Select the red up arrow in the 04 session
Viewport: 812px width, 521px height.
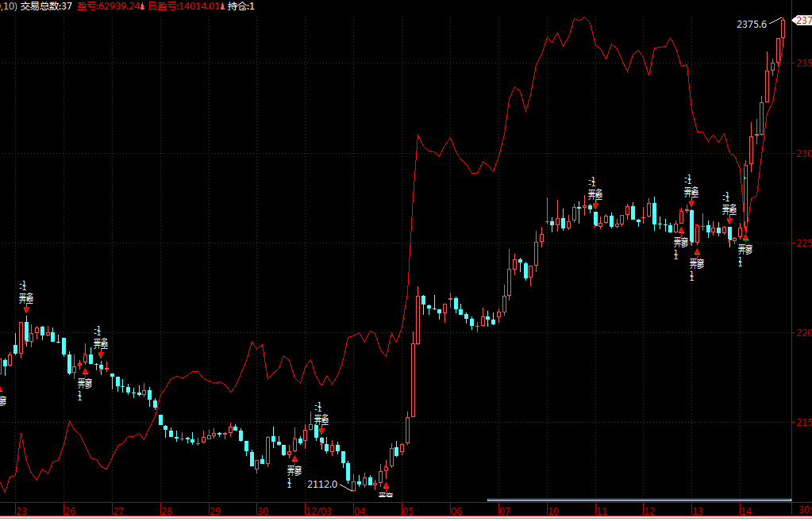(x=386, y=485)
